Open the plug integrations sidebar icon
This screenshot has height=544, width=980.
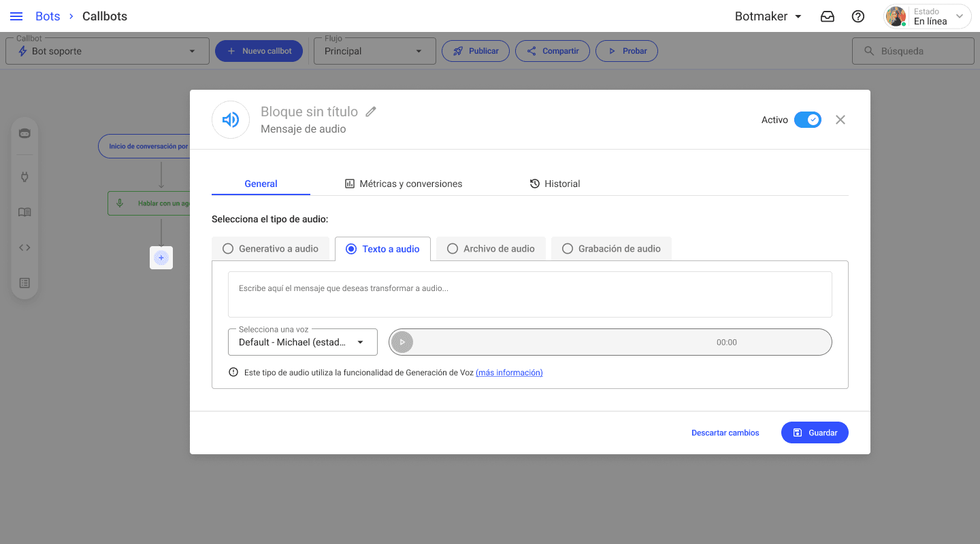pos(24,177)
